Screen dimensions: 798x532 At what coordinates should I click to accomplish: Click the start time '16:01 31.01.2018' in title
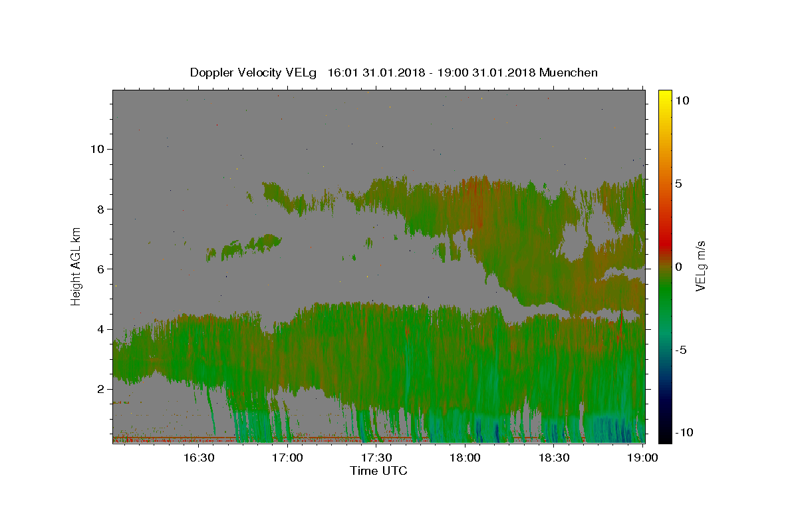click(376, 72)
